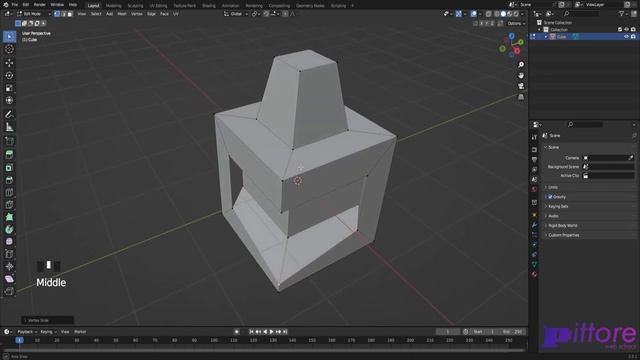The height and width of the screenshot is (360, 640).
Task: Open the Global orientation dropdown
Action: pos(236,14)
